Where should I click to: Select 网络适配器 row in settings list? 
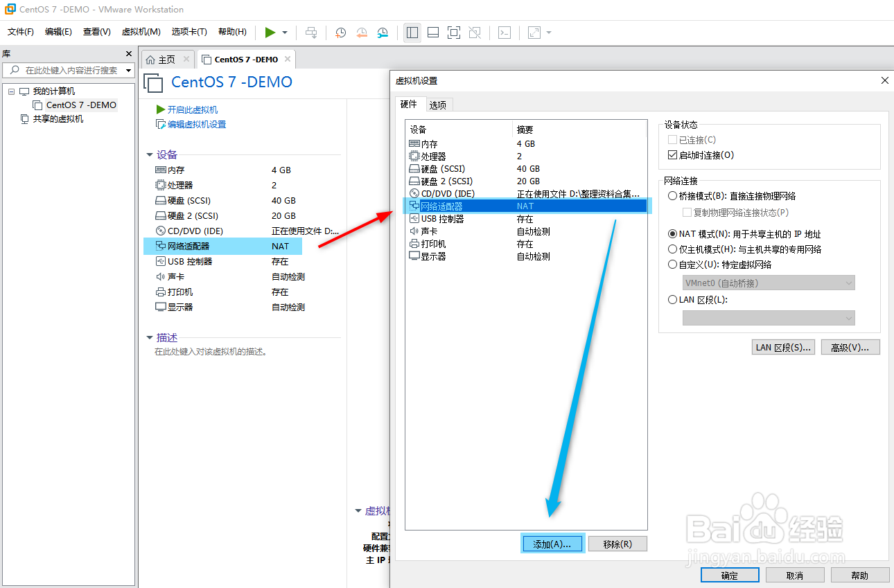click(526, 206)
